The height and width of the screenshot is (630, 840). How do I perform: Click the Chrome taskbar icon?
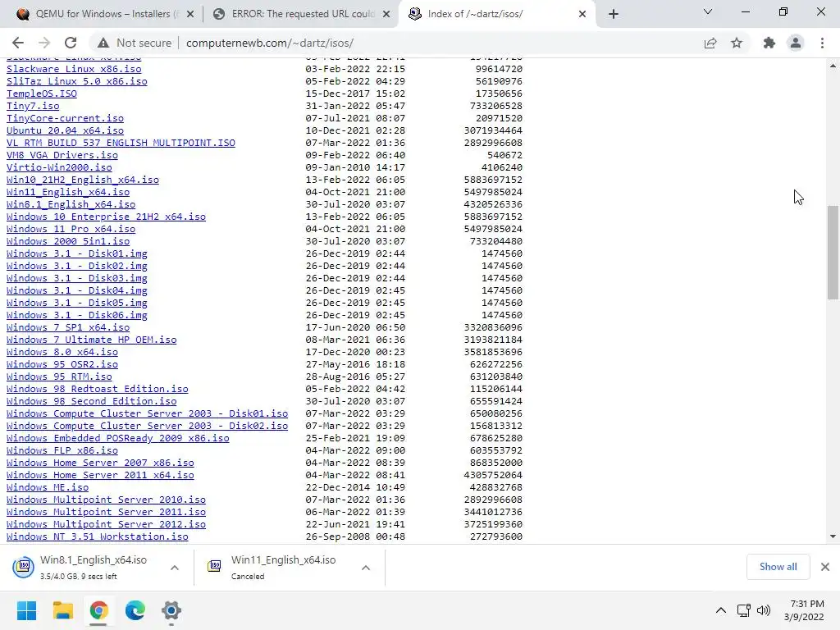(x=98, y=610)
